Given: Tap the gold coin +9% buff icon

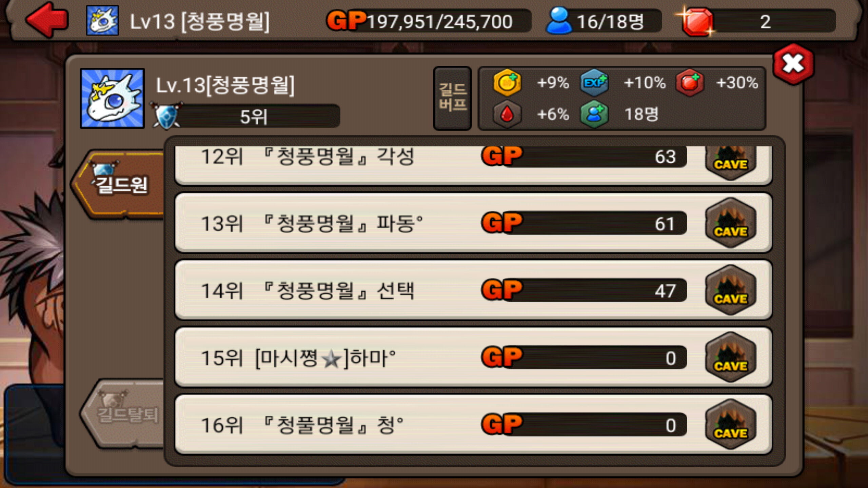Looking at the screenshot, I should [x=507, y=82].
